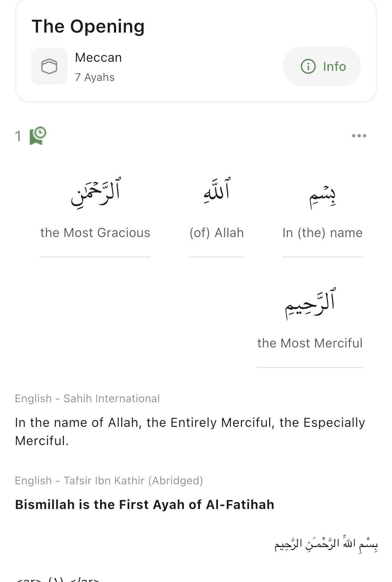Image resolution: width=392 pixels, height=582 pixels.
Task: Open the three-dot ayah options menu
Action: click(359, 136)
